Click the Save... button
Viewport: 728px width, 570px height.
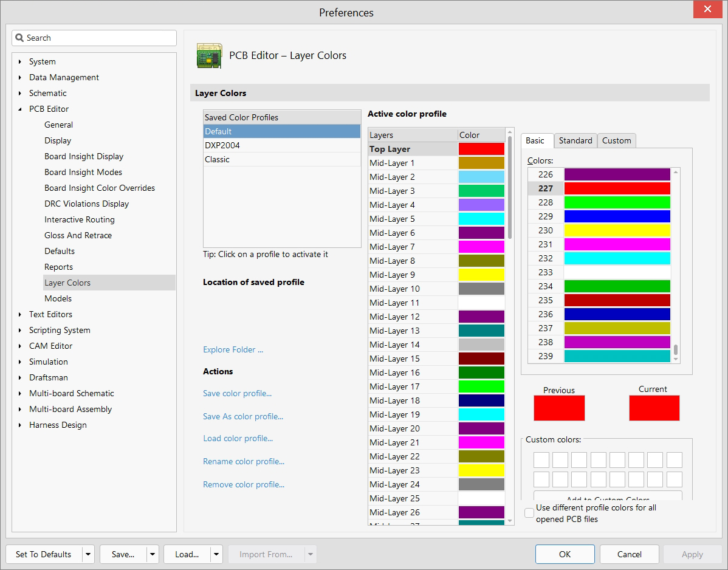[x=123, y=554]
